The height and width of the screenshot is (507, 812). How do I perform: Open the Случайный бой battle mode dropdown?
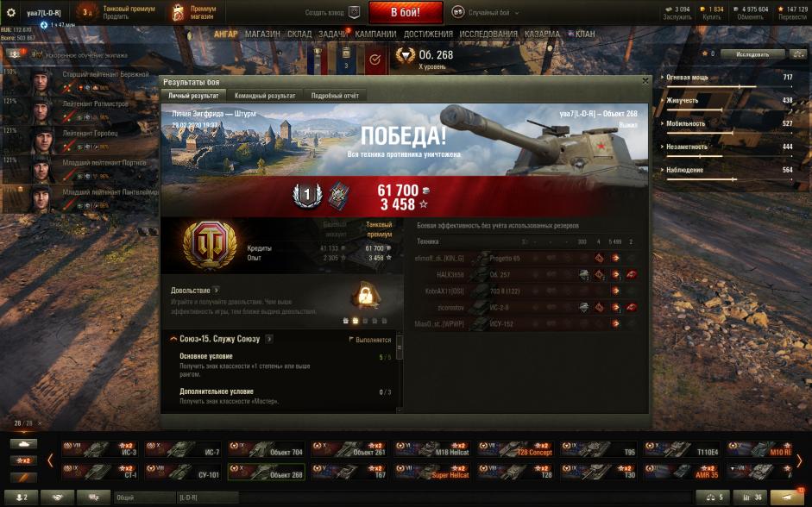pos(484,12)
